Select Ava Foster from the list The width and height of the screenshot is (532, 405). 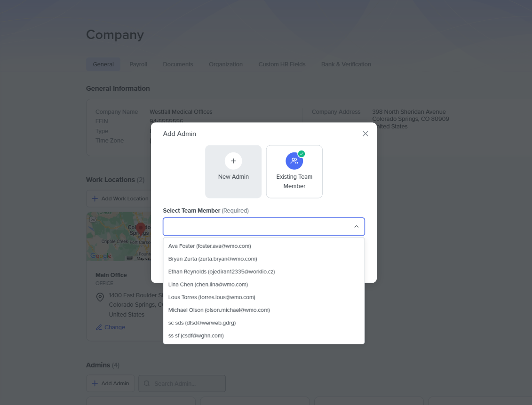point(209,246)
